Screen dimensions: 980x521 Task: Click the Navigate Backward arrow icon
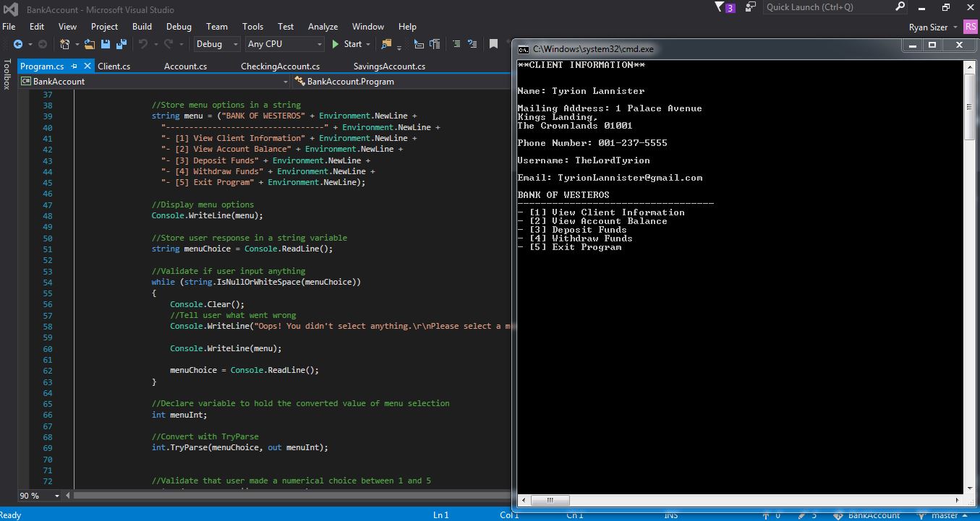click(x=17, y=44)
